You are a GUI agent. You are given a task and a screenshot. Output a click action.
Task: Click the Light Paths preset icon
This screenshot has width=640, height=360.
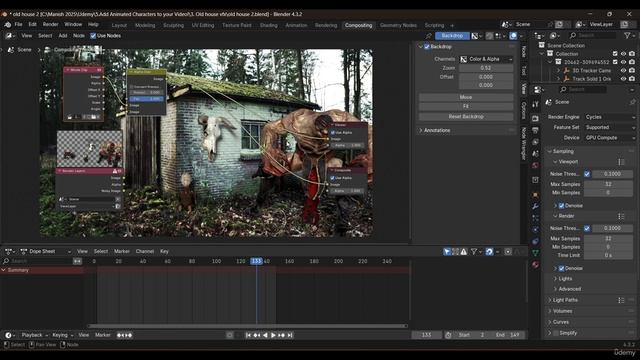(621, 300)
